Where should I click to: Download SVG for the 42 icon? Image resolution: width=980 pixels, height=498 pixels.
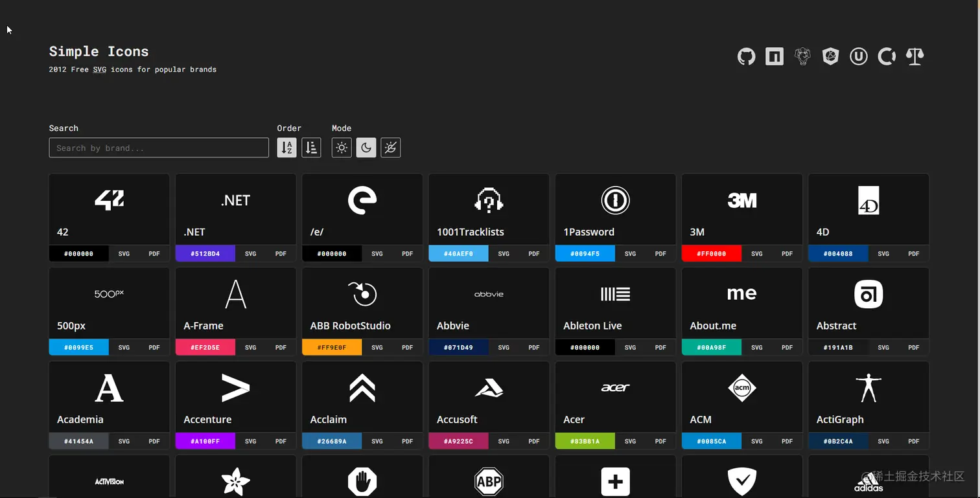click(x=124, y=254)
